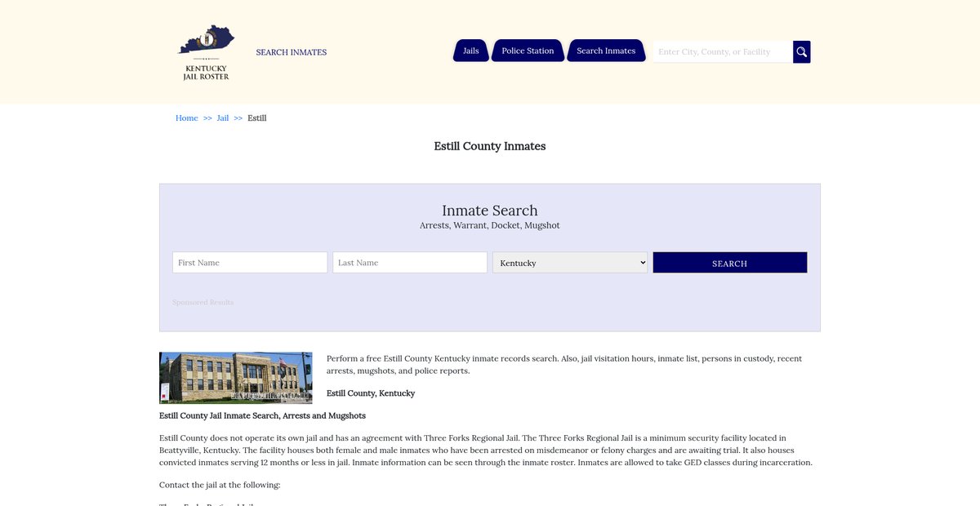The image size is (980, 506).
Task: Click the Estill County courthouse photo
Action: point(235,378)
